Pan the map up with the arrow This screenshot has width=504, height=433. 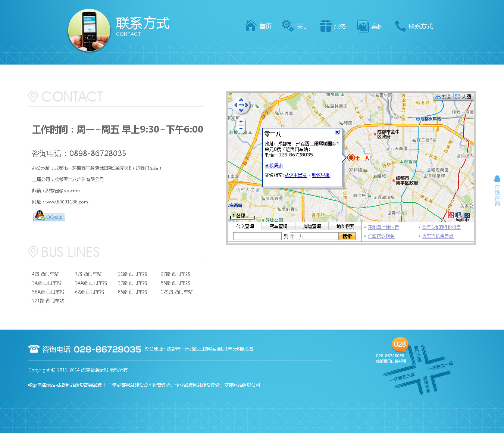tap(241, 100)
